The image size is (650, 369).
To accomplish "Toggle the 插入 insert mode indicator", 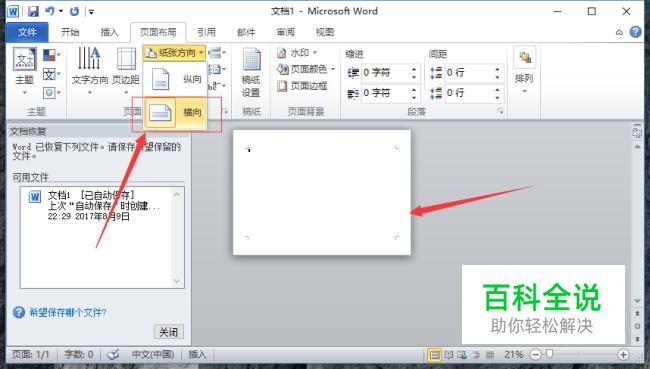I will click(x=197, y=354).
